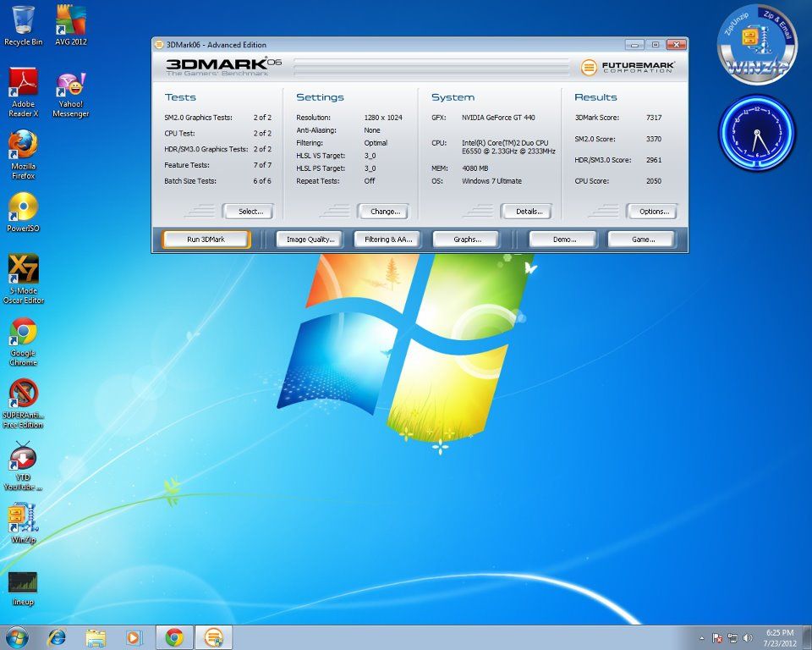Open the network tray icon
The width and height of the screenshot is (812, 650).
pyautogui.click(x=732, y=638)
